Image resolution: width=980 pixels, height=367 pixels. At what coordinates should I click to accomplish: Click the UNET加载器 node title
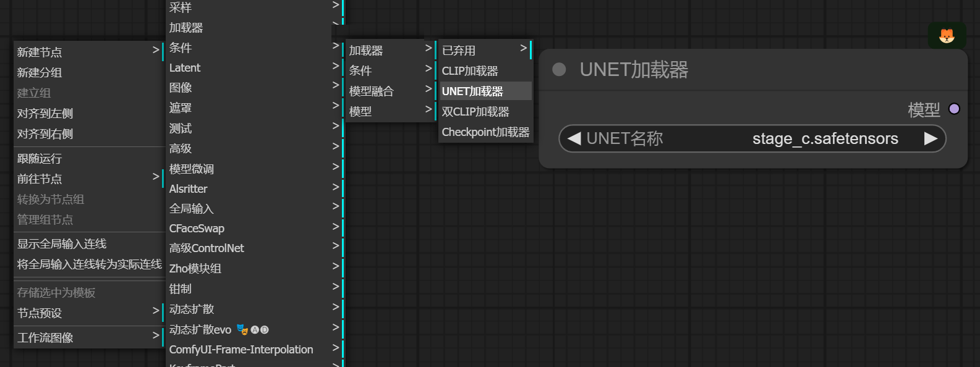[x=634, y=69]
